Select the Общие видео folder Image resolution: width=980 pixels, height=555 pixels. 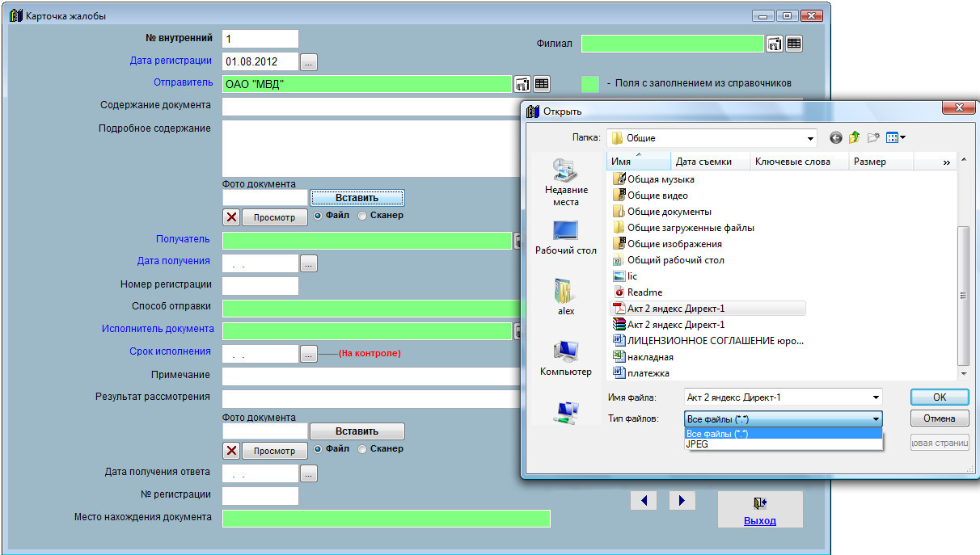coord(651,196)
